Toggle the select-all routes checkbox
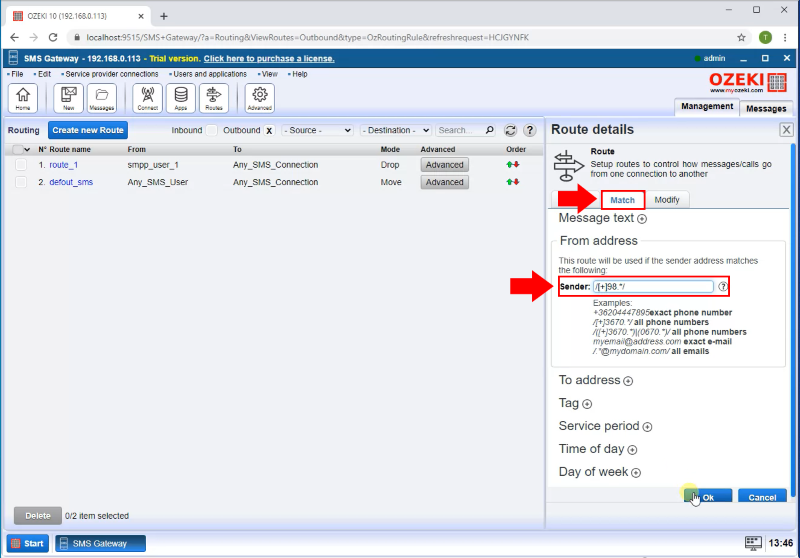800x558 pixels. pyautogui.click(x=18, y=149)
